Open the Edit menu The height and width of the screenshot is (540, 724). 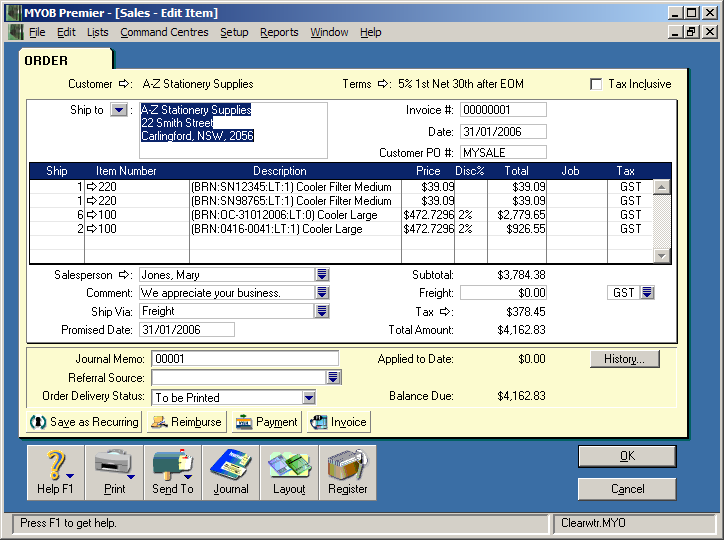coord(66,32)
